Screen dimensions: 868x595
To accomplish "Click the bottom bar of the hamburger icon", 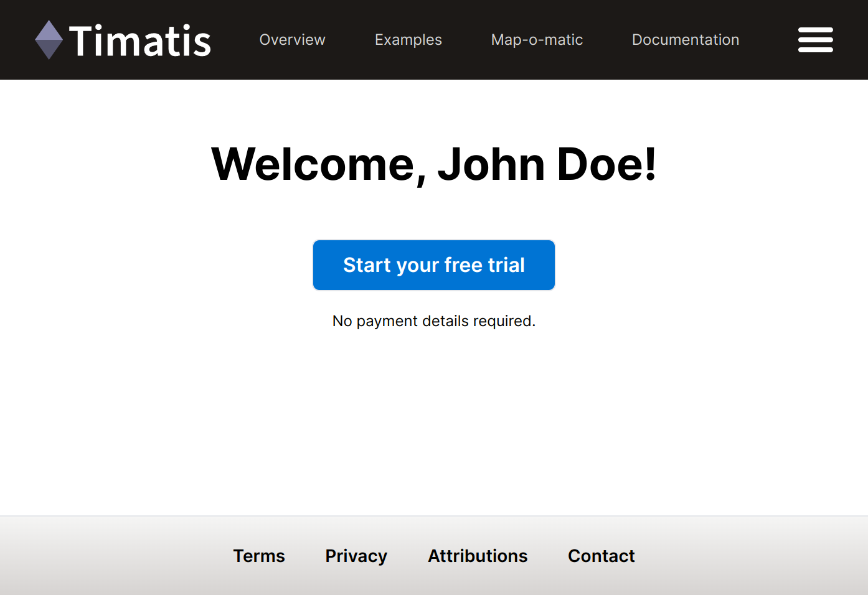I will 815,50.
